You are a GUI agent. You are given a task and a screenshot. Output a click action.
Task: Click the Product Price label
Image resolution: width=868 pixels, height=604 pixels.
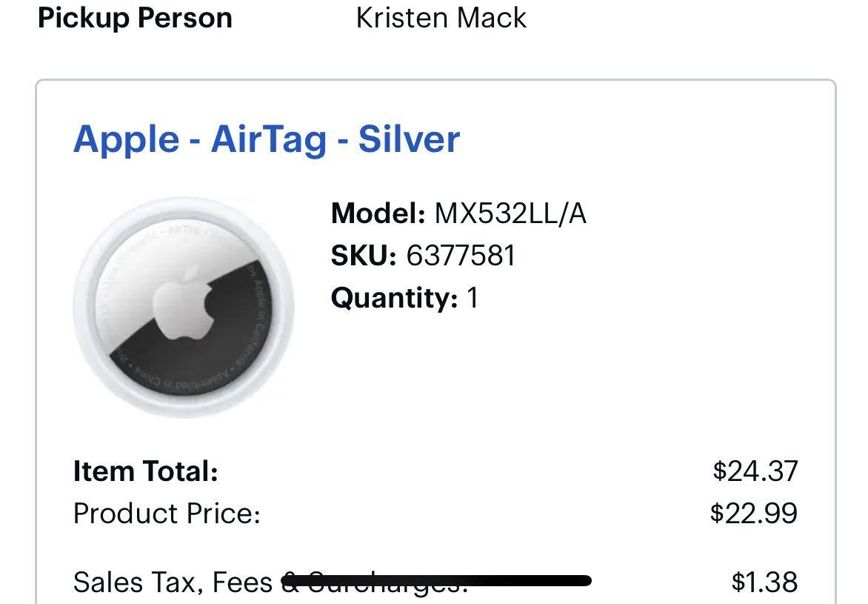(167, 513)
